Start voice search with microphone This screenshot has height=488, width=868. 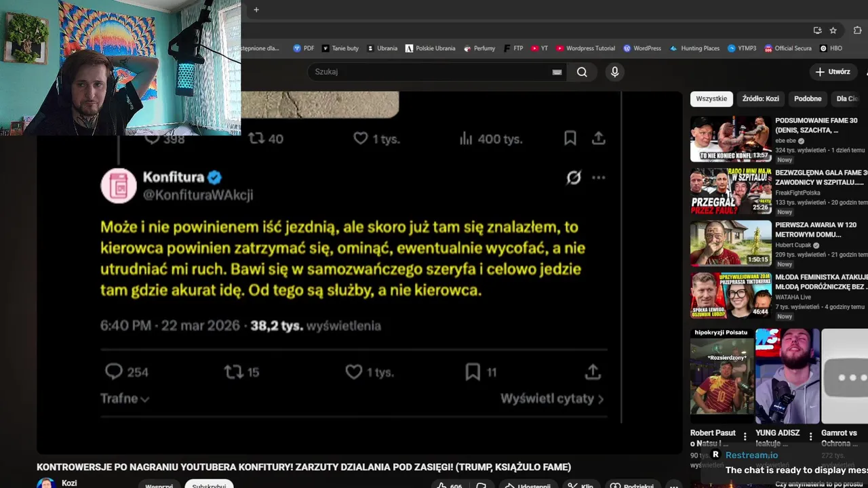(x=614, y=72)
